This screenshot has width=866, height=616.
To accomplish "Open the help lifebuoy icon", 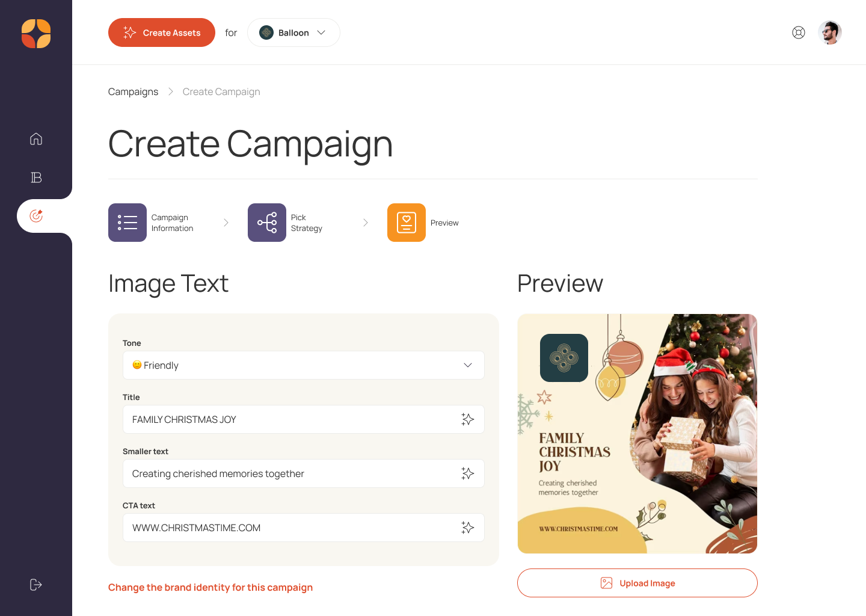I will [799, 32].
